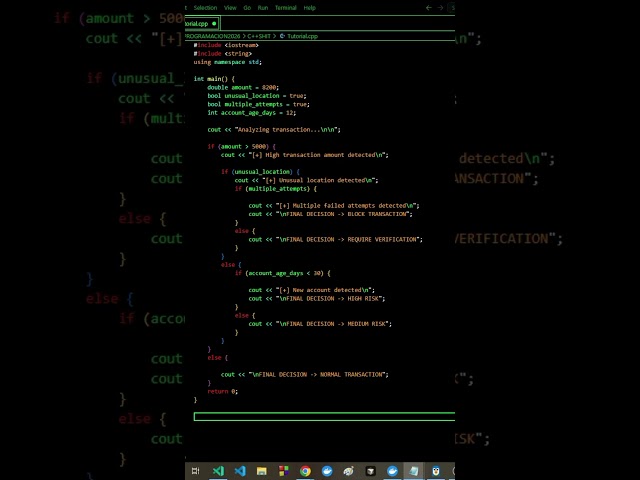Open the Go menu
Image resolution: width=640 pixels, height=480 pixels.
click(x=247, y=8)
